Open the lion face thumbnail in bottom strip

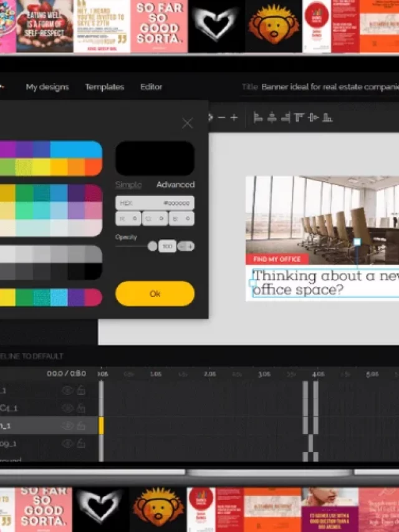[158, 510]
